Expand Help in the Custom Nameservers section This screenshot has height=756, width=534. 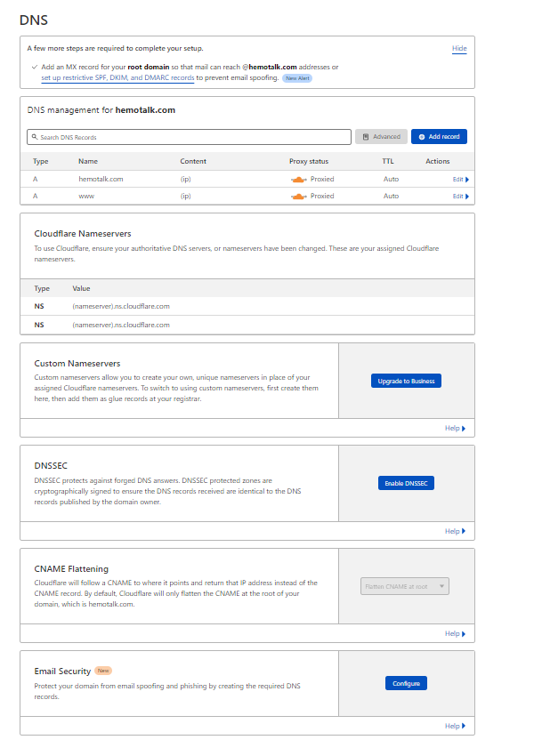(455, 428)
